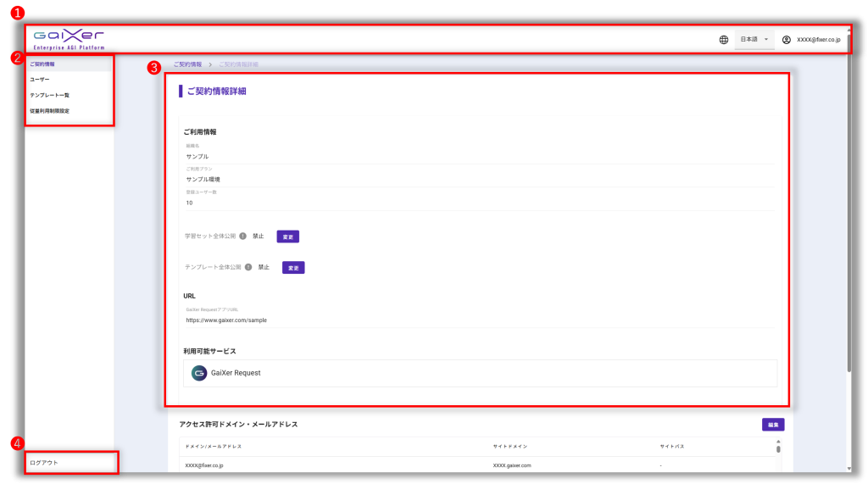Open ユーザー in the sidebar menu

(x=40, y=80)
